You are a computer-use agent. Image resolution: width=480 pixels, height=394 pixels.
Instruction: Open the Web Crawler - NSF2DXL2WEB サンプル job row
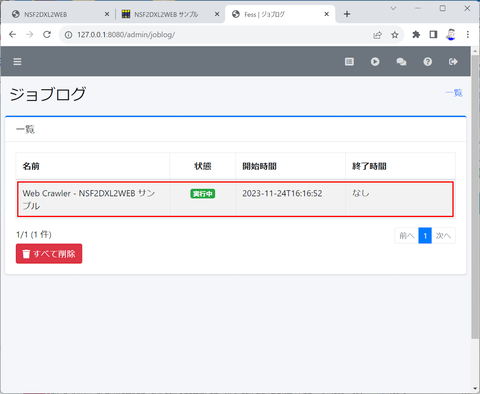click(x=235, y=199)
